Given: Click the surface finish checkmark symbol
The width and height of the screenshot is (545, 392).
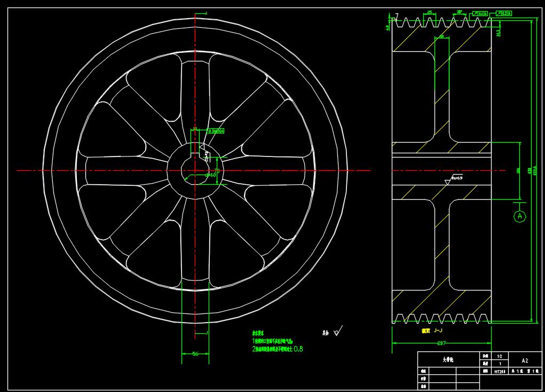Looking at the screenshot, I should [338, 331].
